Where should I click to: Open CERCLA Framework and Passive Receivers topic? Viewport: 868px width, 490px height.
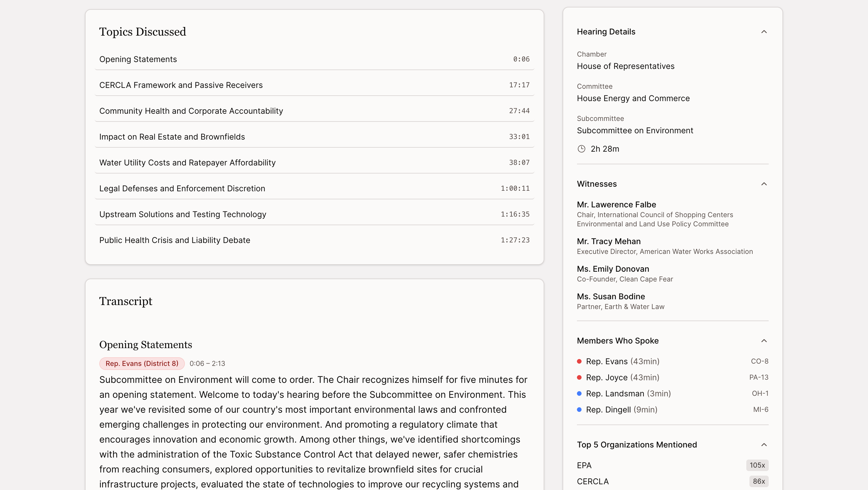point(181,85)
